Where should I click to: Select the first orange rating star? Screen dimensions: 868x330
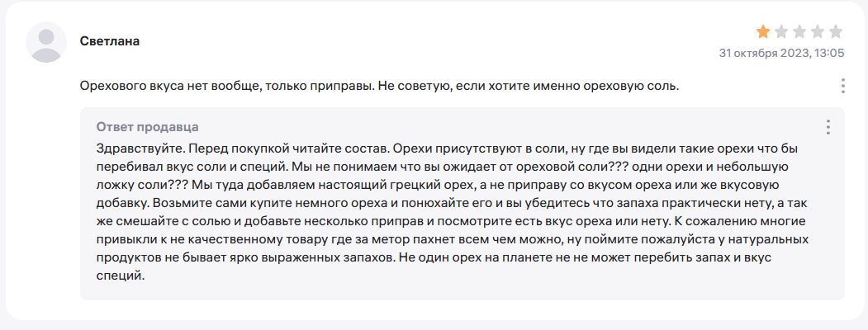click(763, 32)
